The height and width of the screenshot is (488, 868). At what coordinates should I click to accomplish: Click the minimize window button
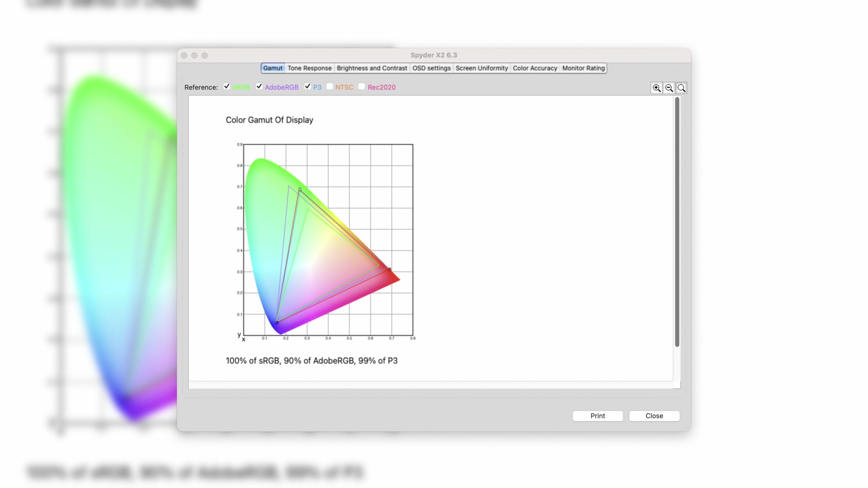[x=194, y=55]
